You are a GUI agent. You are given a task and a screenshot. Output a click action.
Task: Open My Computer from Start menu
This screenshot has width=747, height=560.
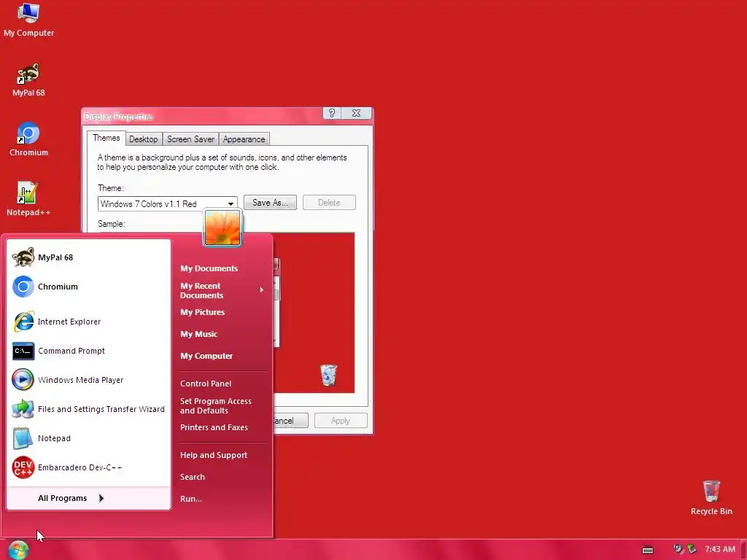206,356
